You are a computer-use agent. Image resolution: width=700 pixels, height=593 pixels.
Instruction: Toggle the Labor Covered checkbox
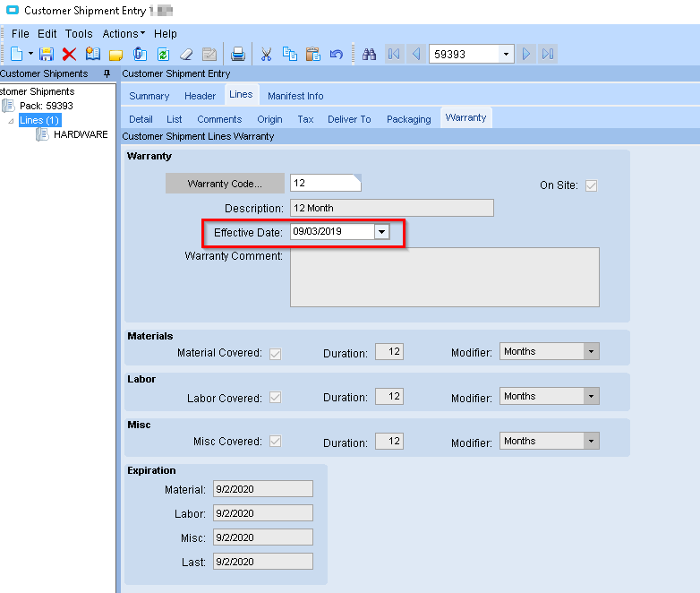point(275,398)
